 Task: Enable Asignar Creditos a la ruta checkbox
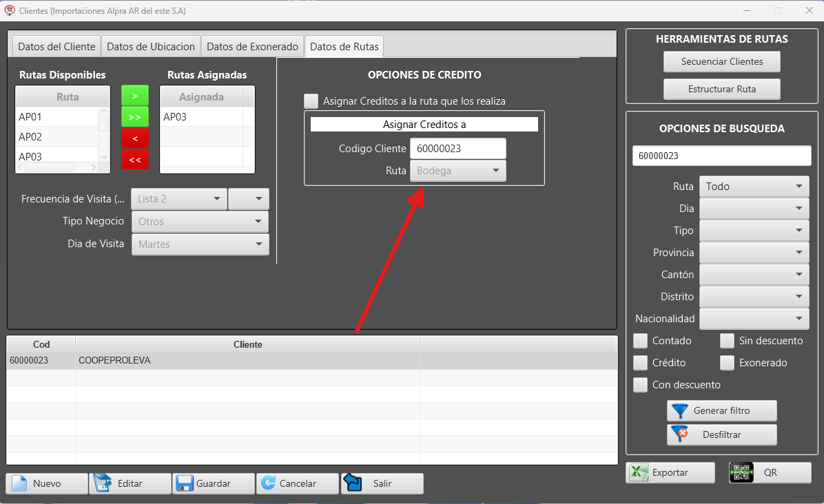click(311, 101)
